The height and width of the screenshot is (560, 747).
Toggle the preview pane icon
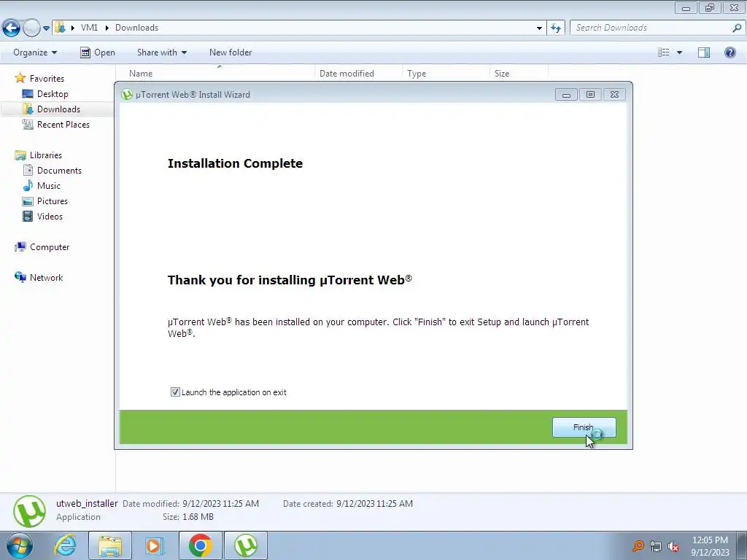point(704,52)
